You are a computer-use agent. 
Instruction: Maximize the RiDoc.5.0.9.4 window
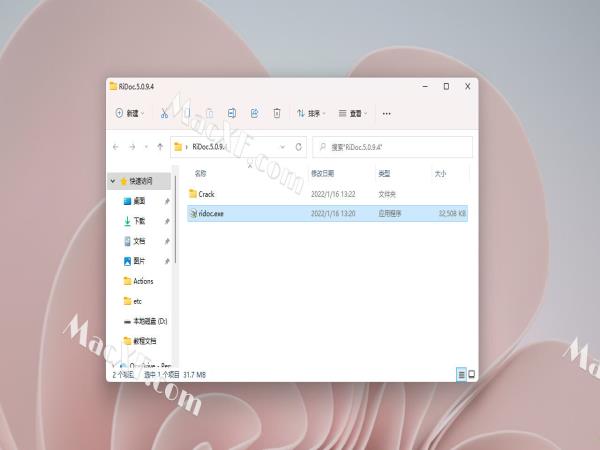click(x=446, y=86)
